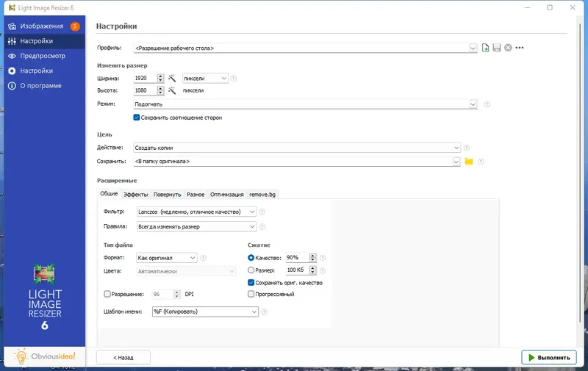Viewport: 588px width, 371px height.
Task: Click the Ширина 1920 input field
Action: point(145,78)
